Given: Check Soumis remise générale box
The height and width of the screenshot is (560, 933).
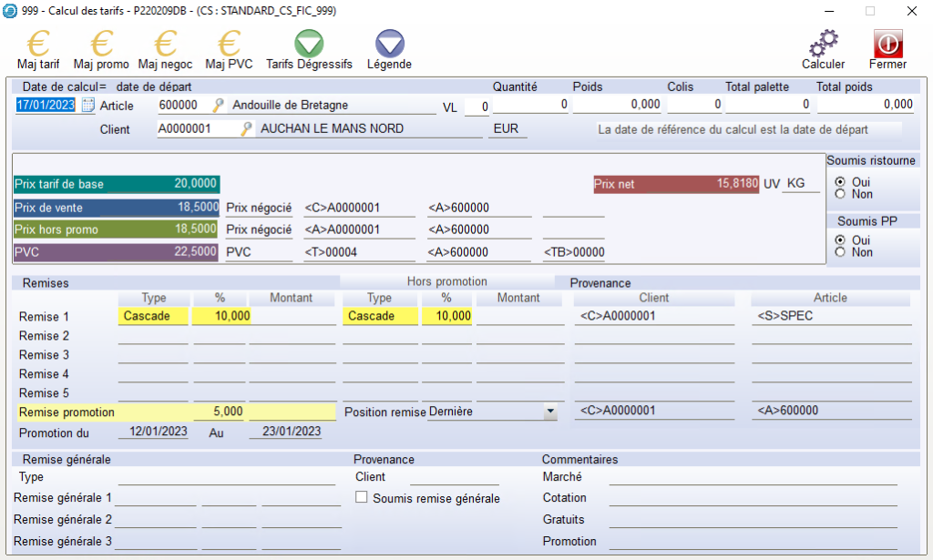Looking at the screenshot, I should tap(362, 498).
